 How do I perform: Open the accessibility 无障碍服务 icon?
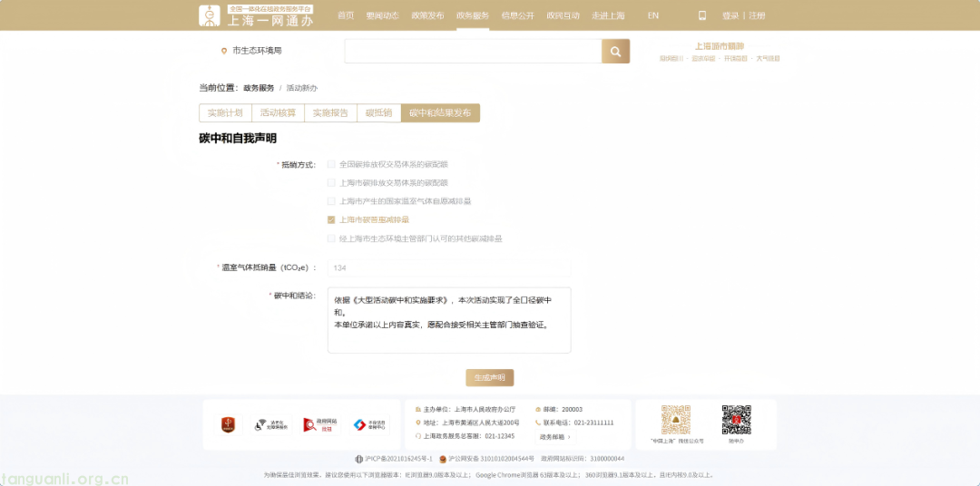(270, 424)
